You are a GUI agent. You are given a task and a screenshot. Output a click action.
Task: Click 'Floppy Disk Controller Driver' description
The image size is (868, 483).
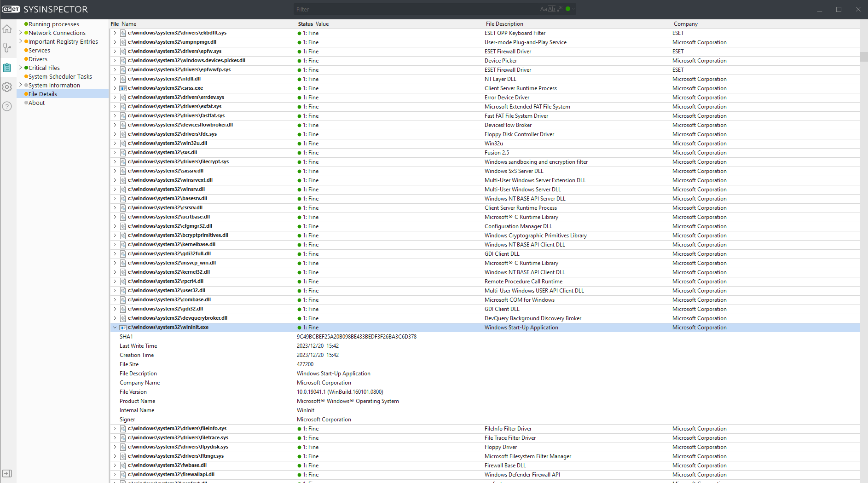point(519,134)
